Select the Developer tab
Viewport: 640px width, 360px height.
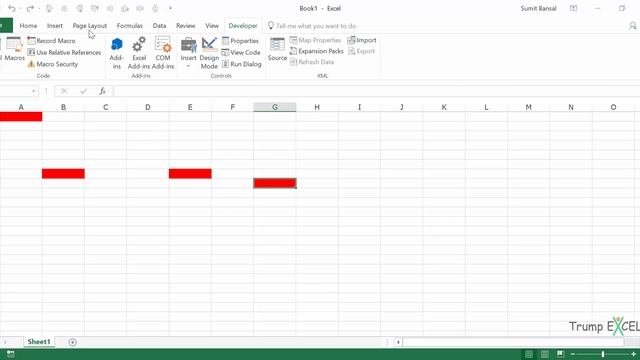tap(243, 25)
